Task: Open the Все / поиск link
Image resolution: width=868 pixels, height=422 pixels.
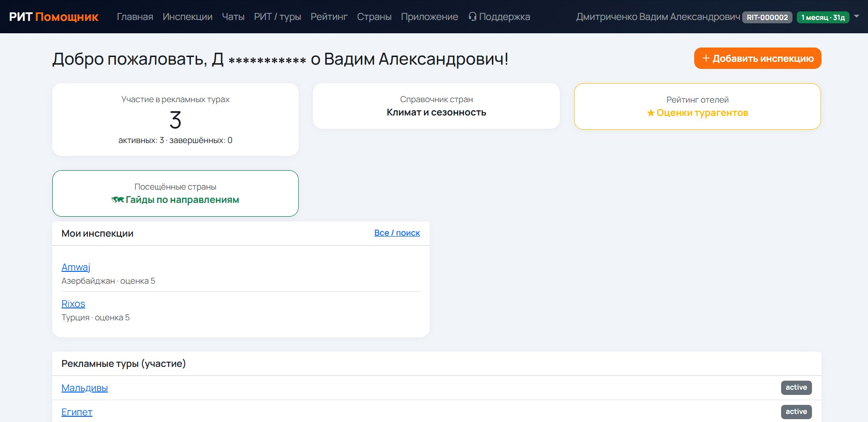Action: 397,233
